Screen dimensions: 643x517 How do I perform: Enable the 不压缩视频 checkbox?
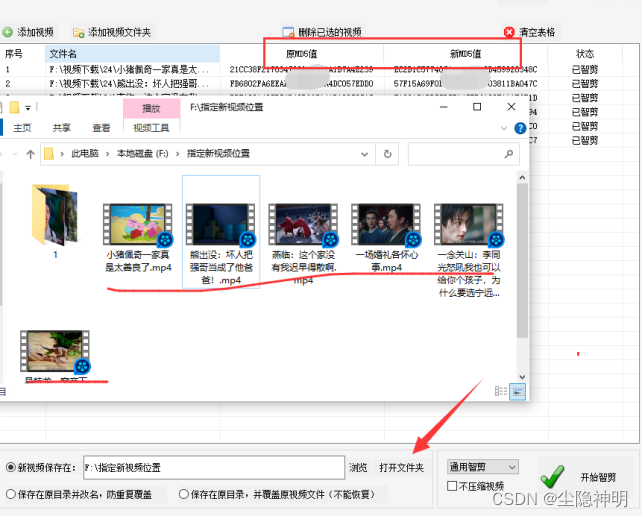452,486
